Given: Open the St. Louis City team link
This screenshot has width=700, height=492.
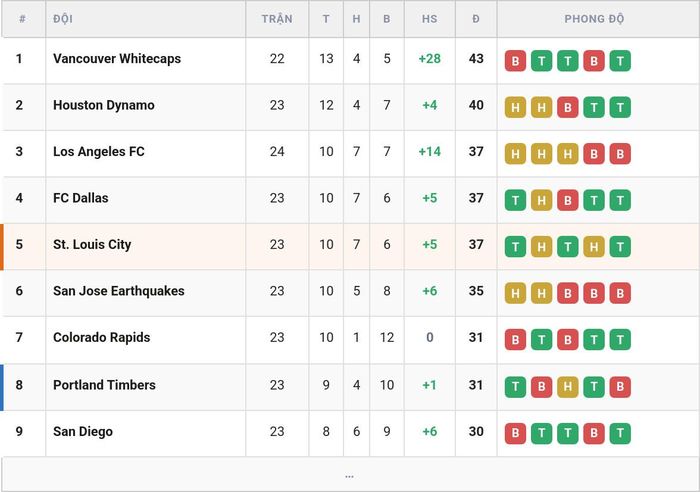Looking at the screenshot, I should click(x=92, y=244).
